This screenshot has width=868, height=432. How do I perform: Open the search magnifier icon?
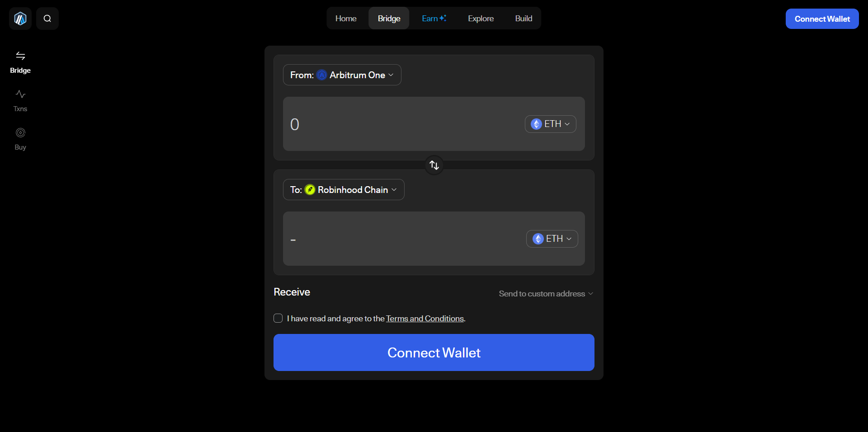coord(47,19)
